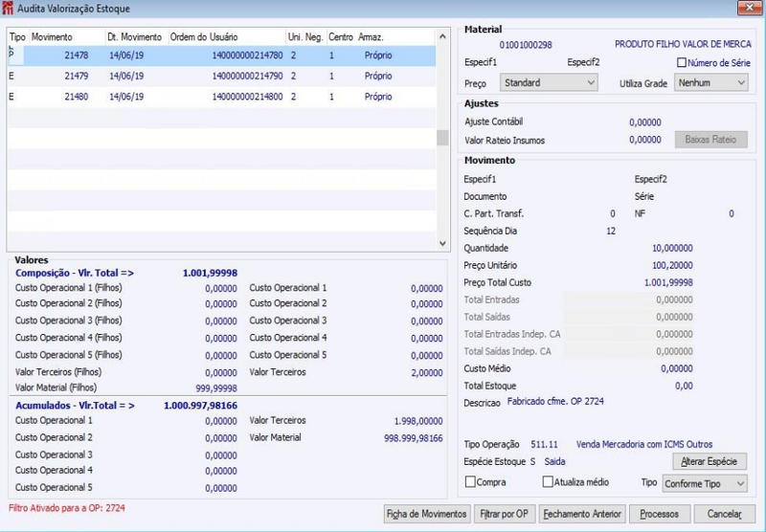
Task: Click the Ficha de Movimentos button
Action: click(x=427, y=514)
